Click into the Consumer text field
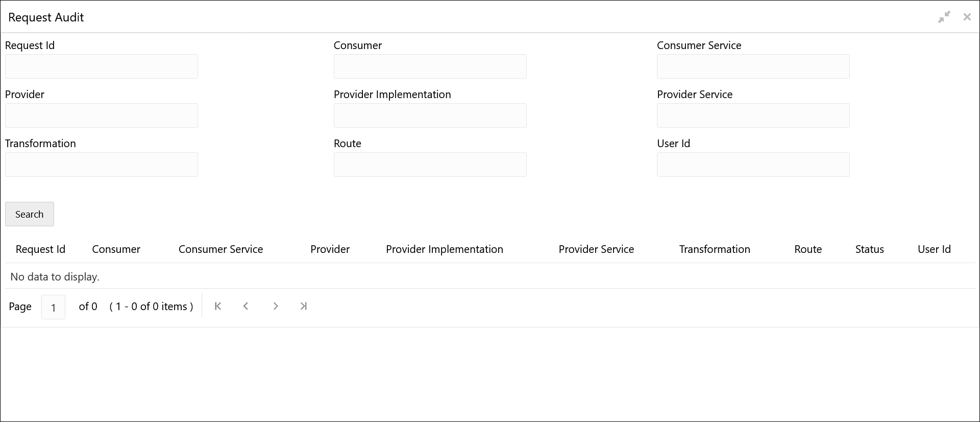The width and height of the screenshot is (980, 422). 430,66
